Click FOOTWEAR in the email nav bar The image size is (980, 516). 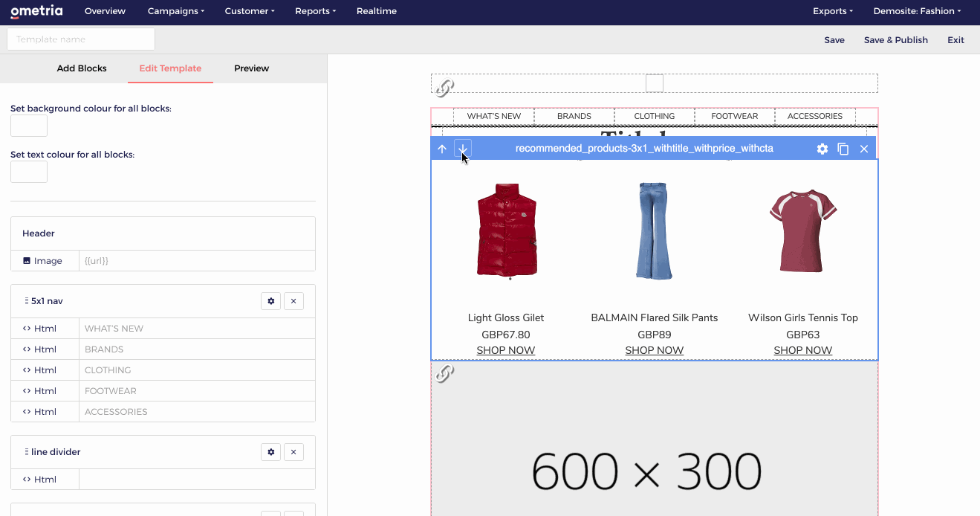pyautogui.click(x=735, y=116)
